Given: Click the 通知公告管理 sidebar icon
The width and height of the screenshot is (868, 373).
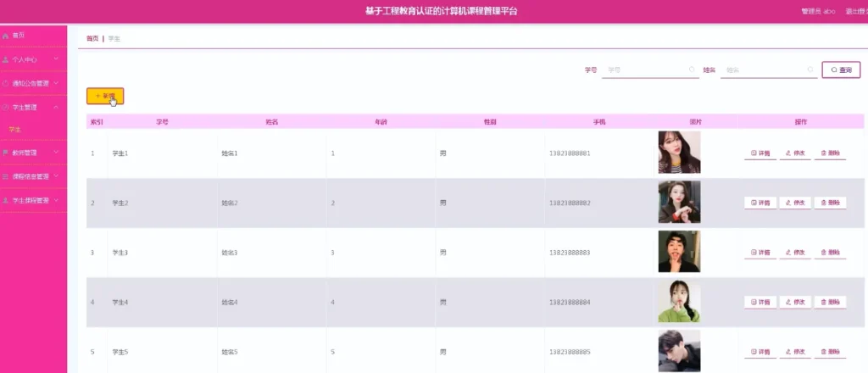Looking at the screenshot, I should (x=6, y=83).
